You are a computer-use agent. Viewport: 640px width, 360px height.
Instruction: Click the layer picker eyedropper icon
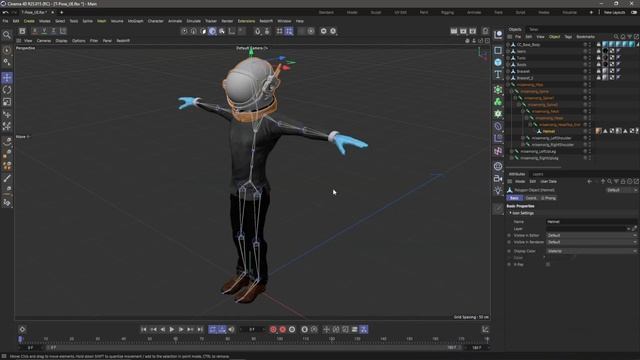coord(634,229)
